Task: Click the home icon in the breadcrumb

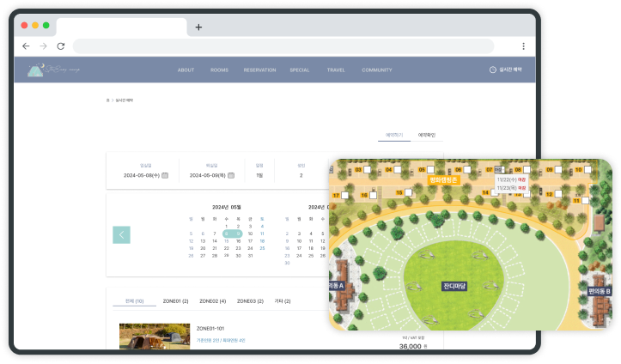Action: (x=107, y=100)
